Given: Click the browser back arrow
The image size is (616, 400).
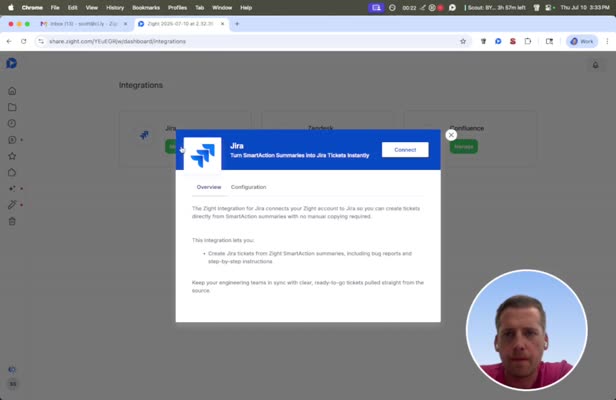Looking at the screenshot, I should (x=9, y=41).
